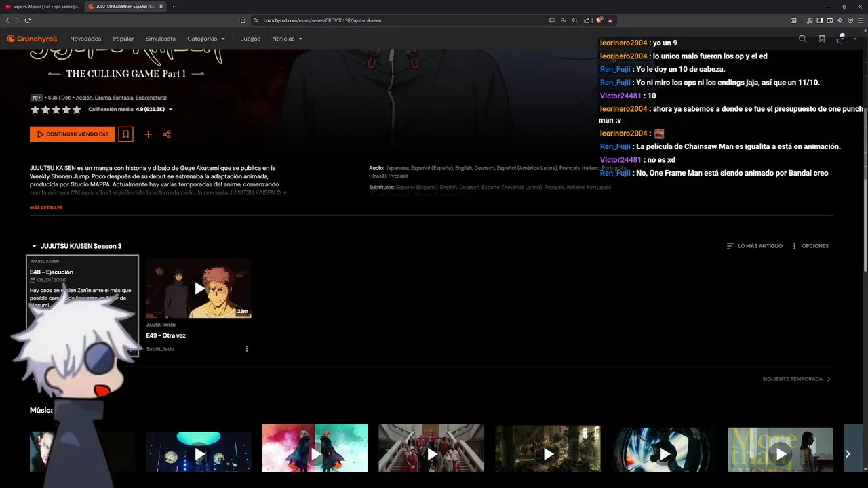868x488 pixels.
Task: Open more options for E49 - Otra vez
Action: 247,349
